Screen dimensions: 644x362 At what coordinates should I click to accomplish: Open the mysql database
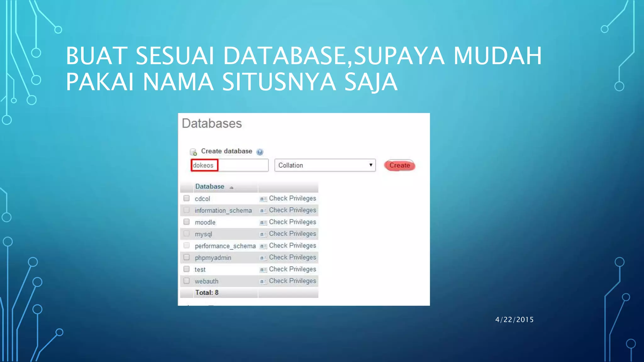(203, 234)
